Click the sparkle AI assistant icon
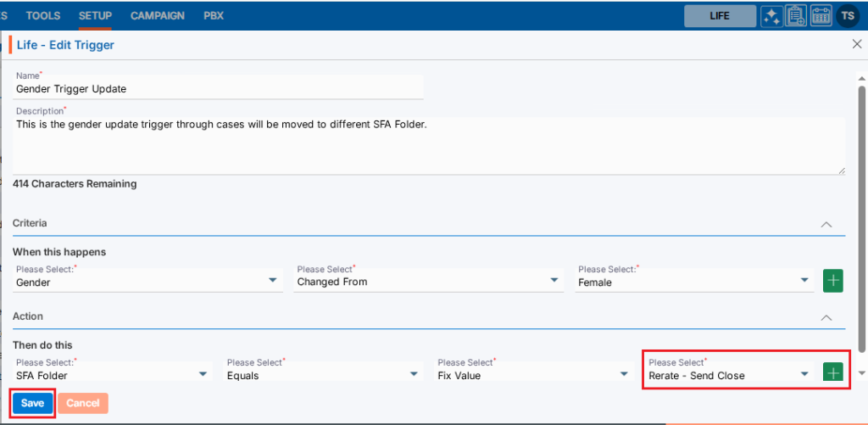The width and height of the screenshot is (868, 425). click(x=771, y=15)
